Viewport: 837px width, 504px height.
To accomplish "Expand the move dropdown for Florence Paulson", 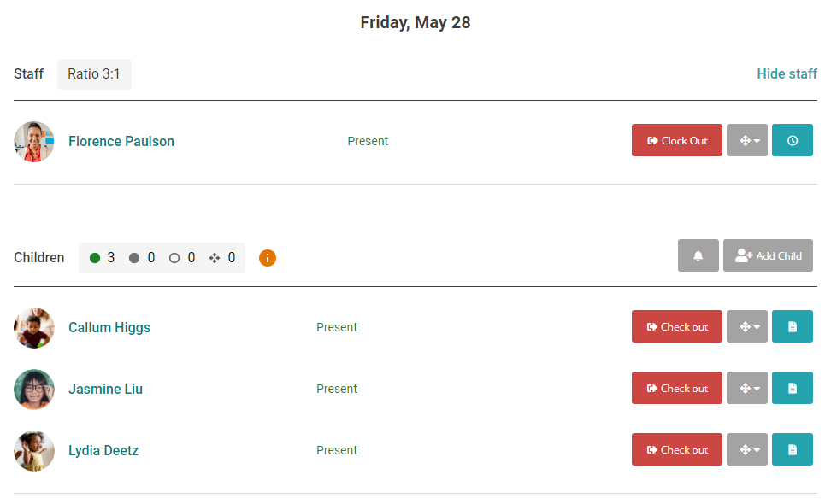I will pyautogui.click(x=747, y=140).
